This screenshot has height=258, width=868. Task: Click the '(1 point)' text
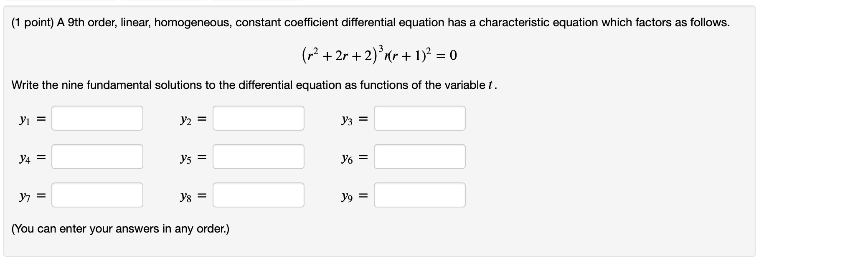[x=33, y=23]
